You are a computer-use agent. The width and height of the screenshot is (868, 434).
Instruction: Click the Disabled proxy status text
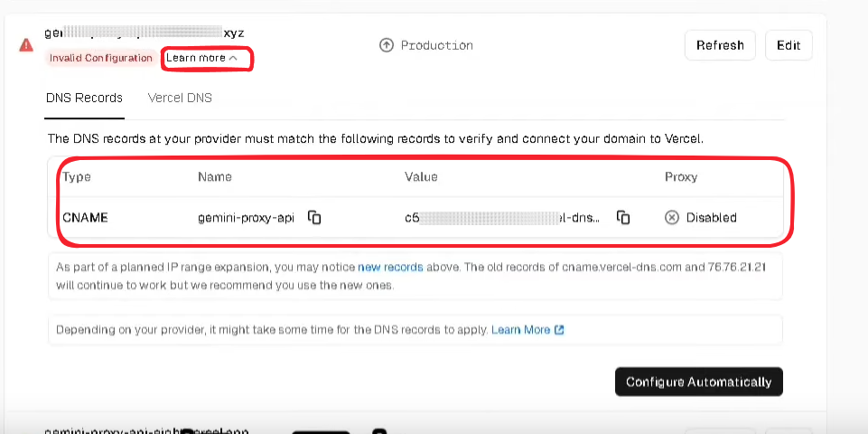(712, 218)
